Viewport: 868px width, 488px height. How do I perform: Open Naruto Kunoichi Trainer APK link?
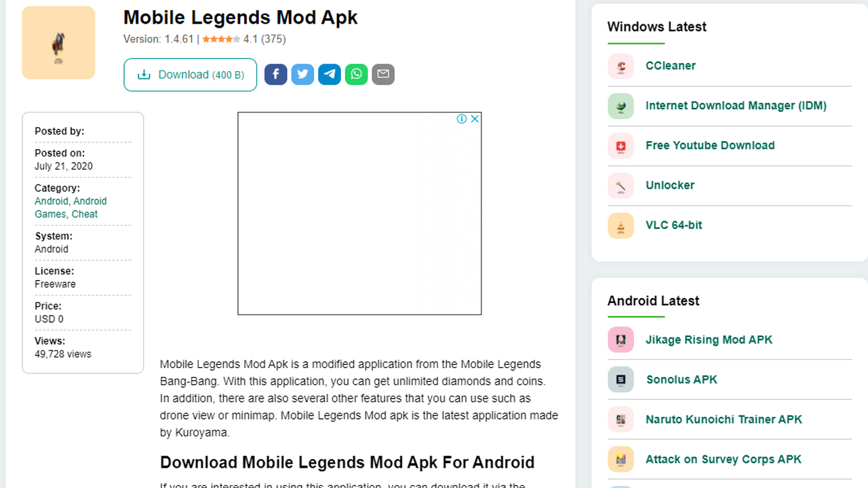[724, 420]
